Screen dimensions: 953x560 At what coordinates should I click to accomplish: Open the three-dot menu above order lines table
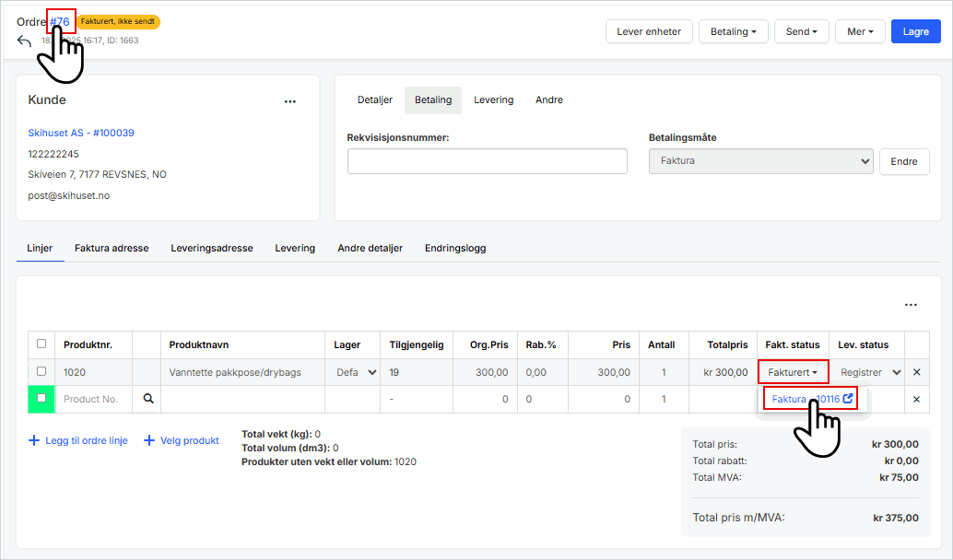(911, 305)
